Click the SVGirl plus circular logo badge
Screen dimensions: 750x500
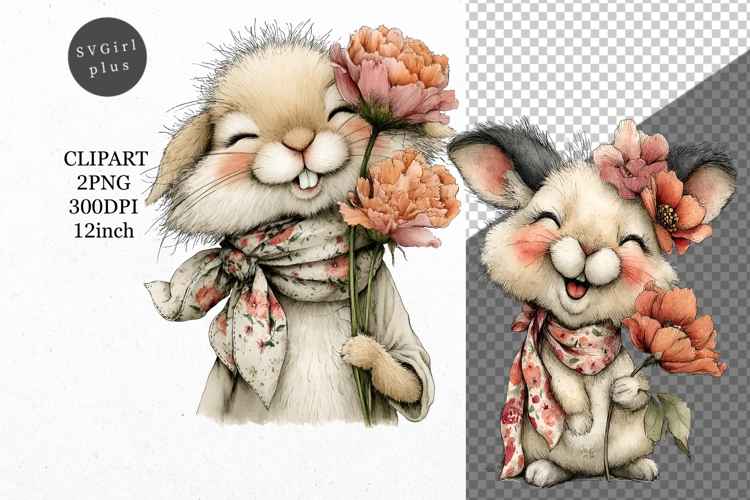click(107, 57)
